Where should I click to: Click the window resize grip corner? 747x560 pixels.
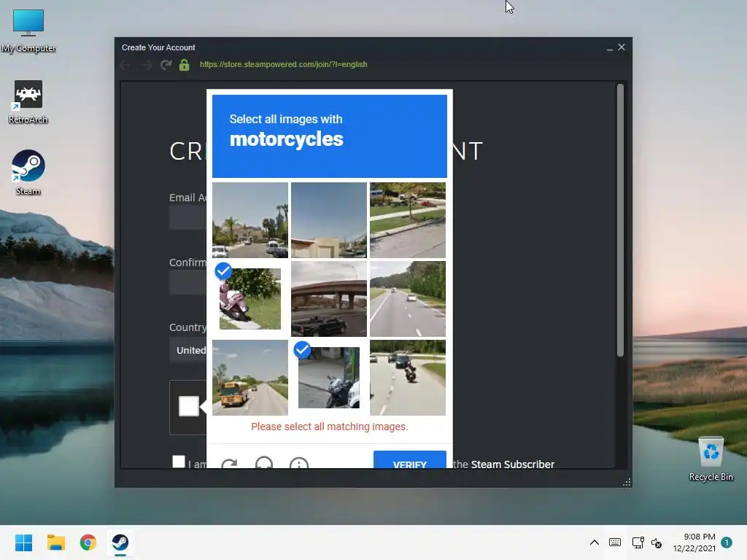[x=627, y=483]
